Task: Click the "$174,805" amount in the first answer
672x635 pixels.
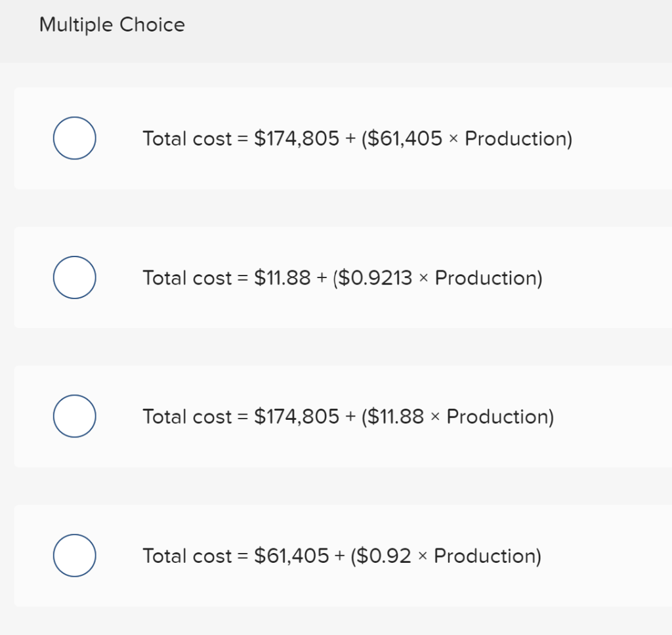Action: 297,139
